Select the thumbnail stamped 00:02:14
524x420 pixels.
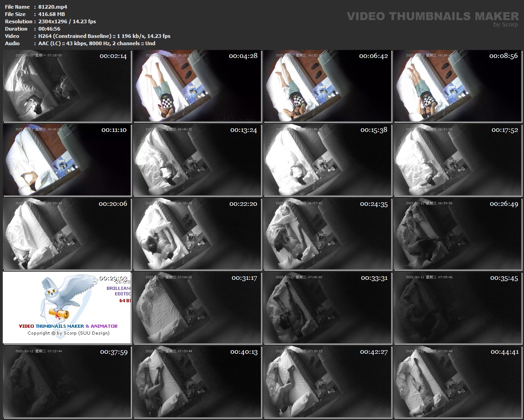(x=67, y=86)
